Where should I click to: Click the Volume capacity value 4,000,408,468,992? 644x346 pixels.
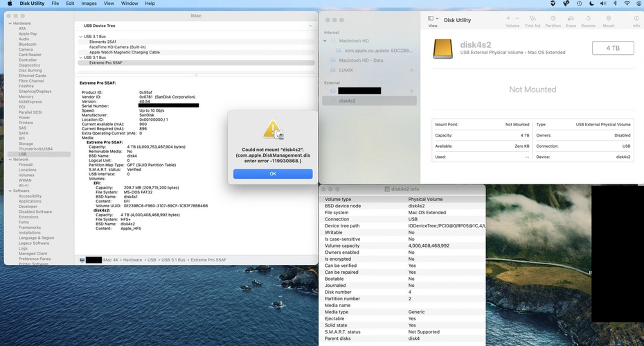[x=429, y=245]
